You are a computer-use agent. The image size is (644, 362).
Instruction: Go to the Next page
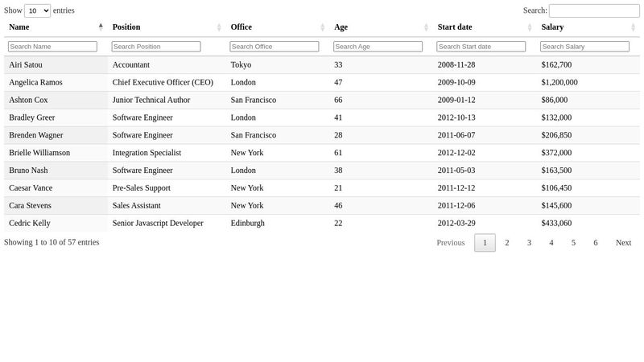click(x=623, y=243)
